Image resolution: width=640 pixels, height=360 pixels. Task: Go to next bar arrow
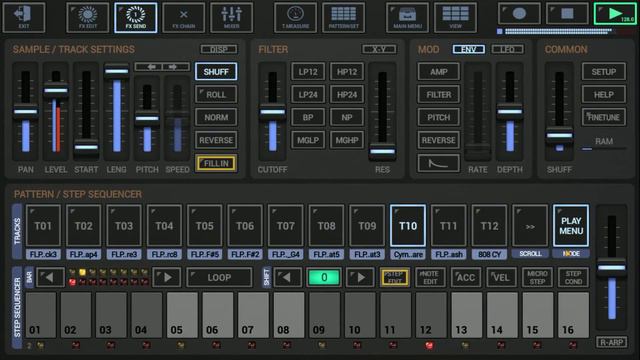[x=166, y=278]
